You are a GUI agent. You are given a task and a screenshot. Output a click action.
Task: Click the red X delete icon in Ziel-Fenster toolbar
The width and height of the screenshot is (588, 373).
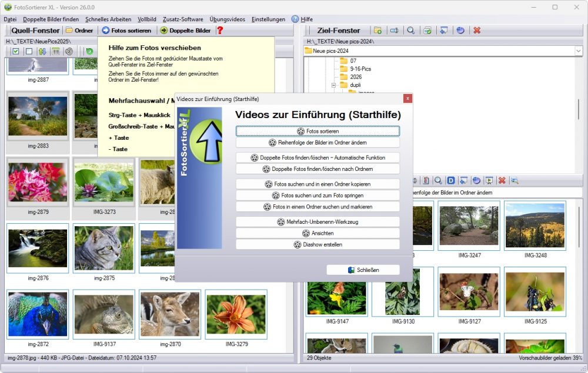(x=477, y=31)
